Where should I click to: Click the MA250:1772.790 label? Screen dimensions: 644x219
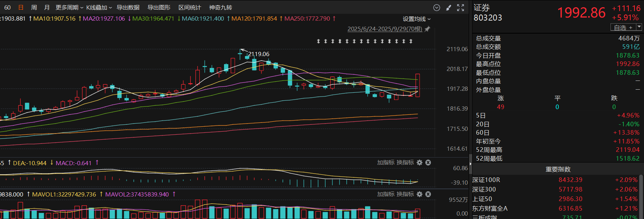pos(307,19)
